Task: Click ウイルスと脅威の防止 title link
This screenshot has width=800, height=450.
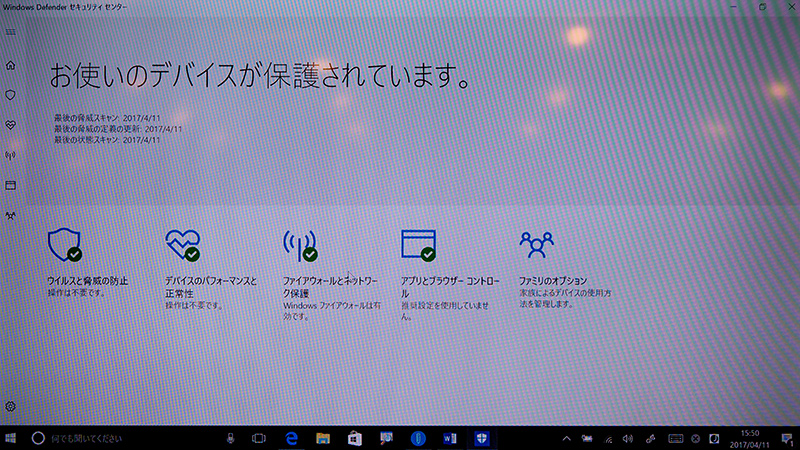Action: [87, 281]
